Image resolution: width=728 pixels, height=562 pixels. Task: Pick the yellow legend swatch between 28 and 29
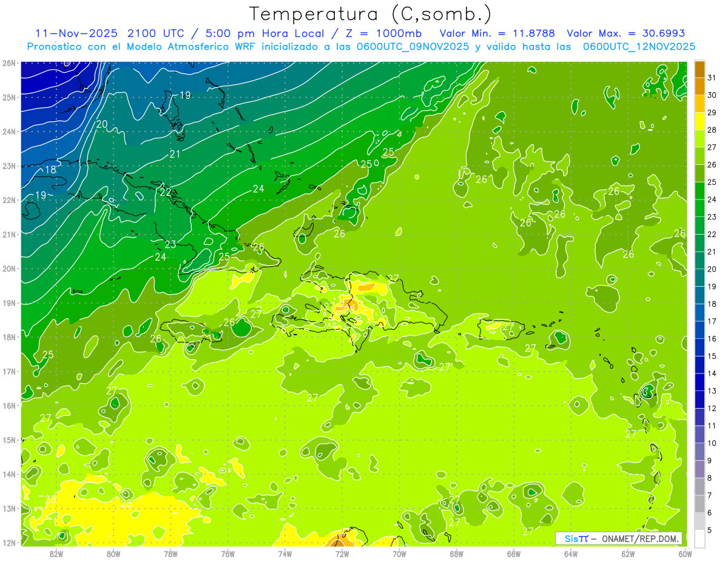[699, 121]
